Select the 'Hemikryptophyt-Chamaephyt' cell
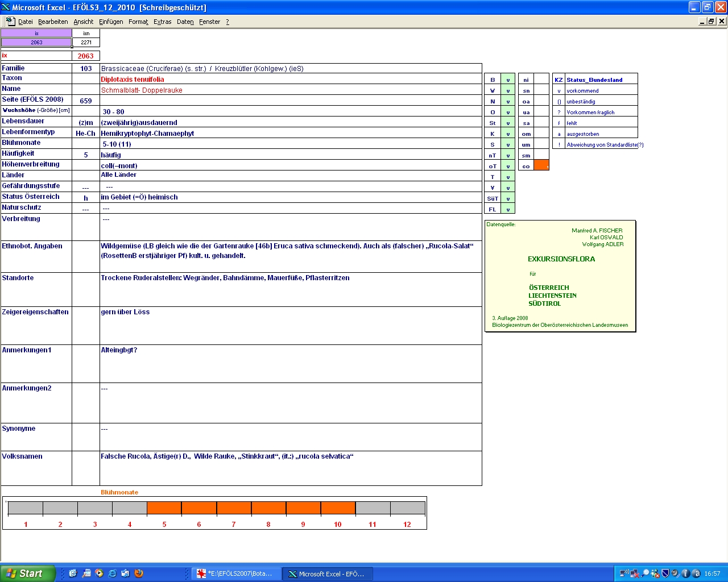 pyautogui.click(x=291, y=133)
